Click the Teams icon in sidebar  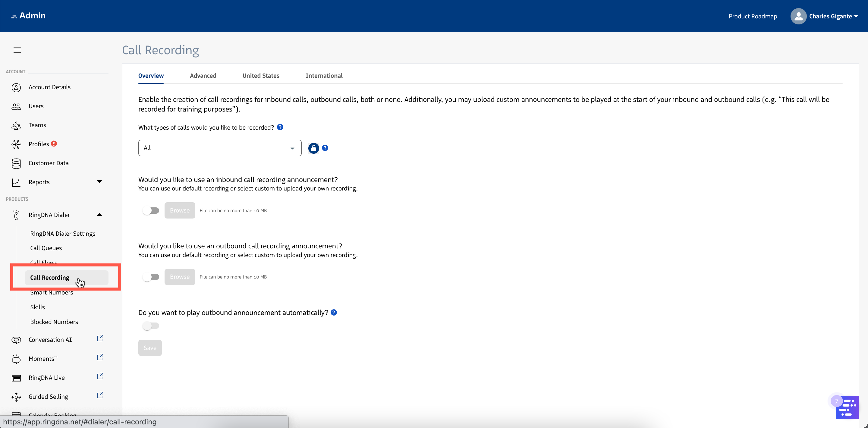(x=16, y=125)
